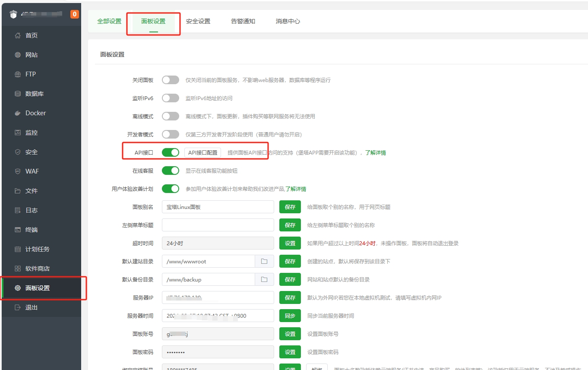Click the logout icon beside 退出
The height and width of the screenshot is (370, 588).
coord(18,307)
